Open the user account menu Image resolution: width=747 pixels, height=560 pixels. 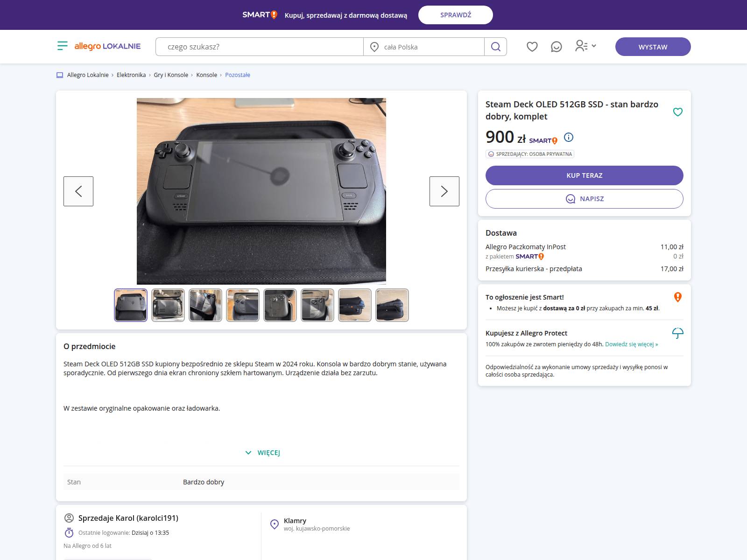tap(586, 46)
